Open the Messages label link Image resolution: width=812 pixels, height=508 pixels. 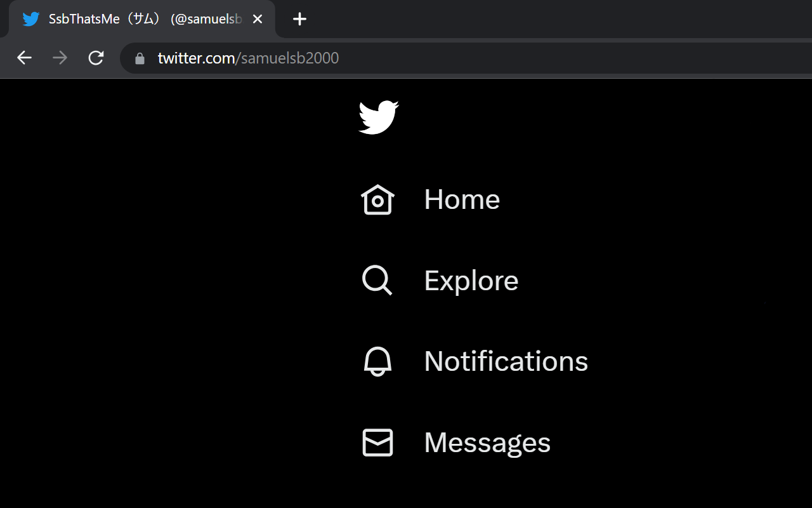click(x=487, y=443)
